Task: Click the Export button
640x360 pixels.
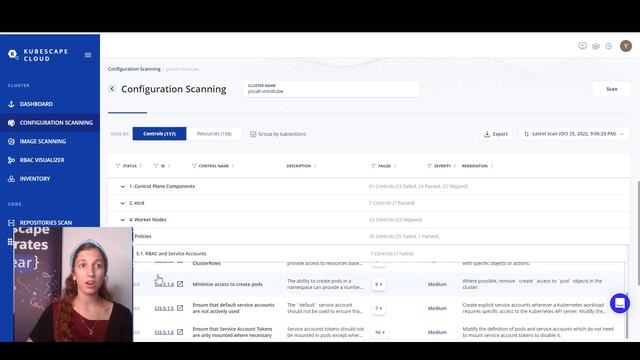Action: (496, 134)
